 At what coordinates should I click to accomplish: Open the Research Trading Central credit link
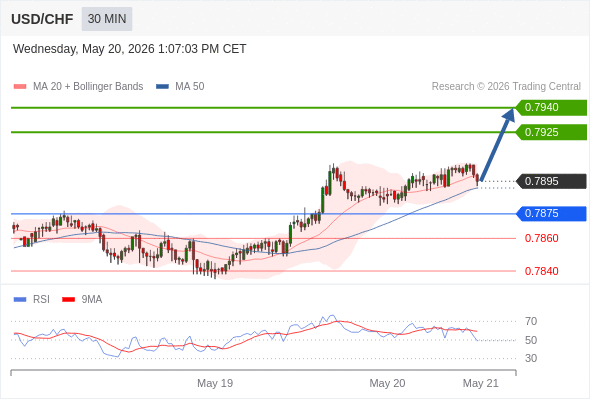[506, 87]
